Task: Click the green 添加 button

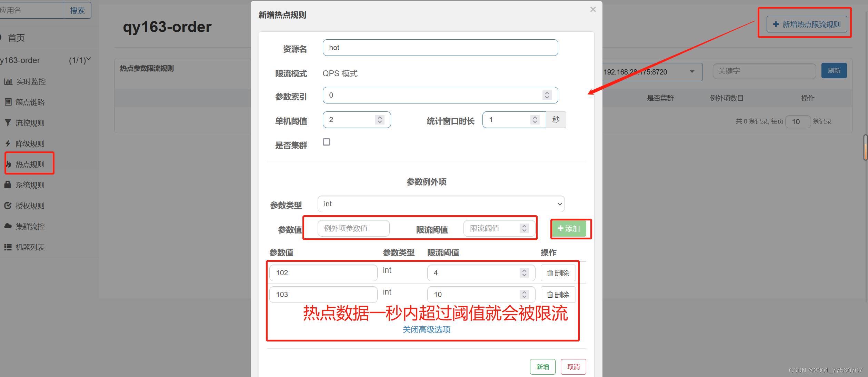Action: 569,229
